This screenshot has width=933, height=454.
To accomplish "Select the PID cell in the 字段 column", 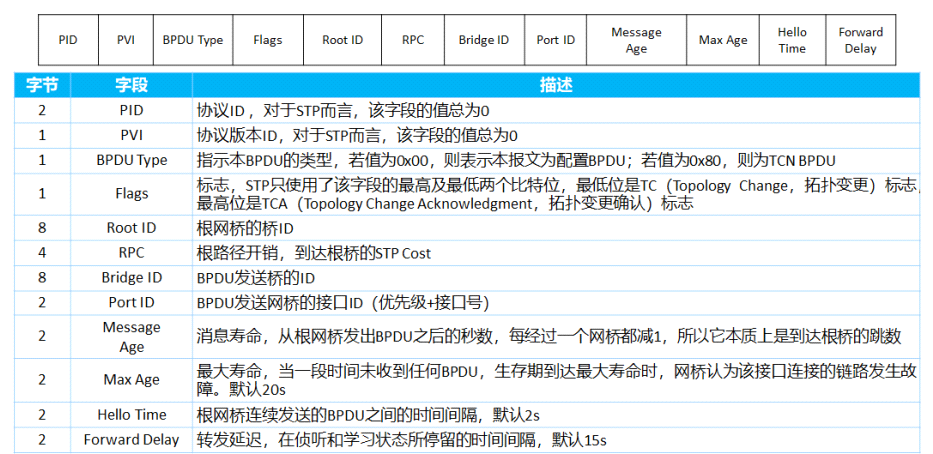I will 132,111.
